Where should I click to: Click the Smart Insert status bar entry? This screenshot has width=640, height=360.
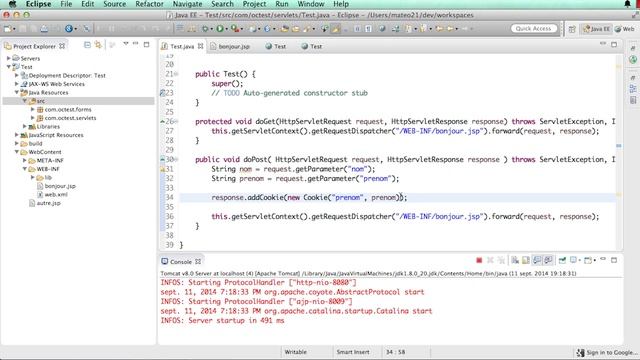coord(353,352)
